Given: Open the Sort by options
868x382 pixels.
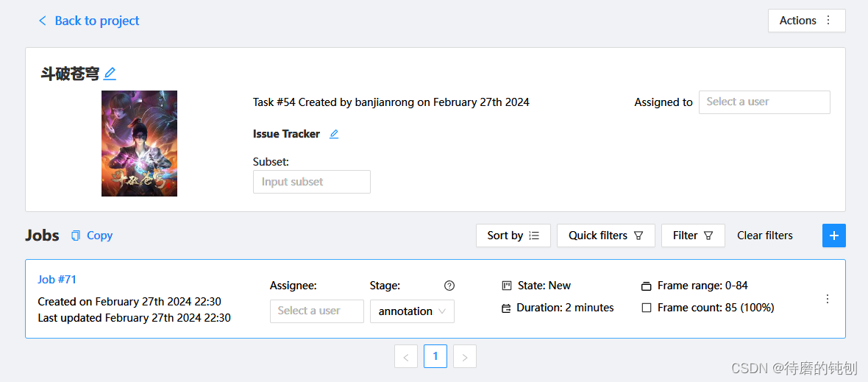Looking at the screenshot, I should [513, 236].
